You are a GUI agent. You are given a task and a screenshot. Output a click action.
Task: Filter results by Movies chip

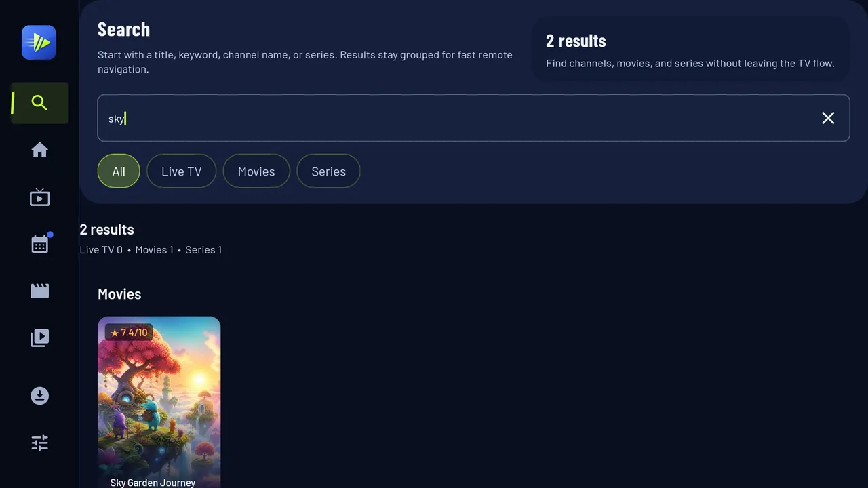[256, 171]
